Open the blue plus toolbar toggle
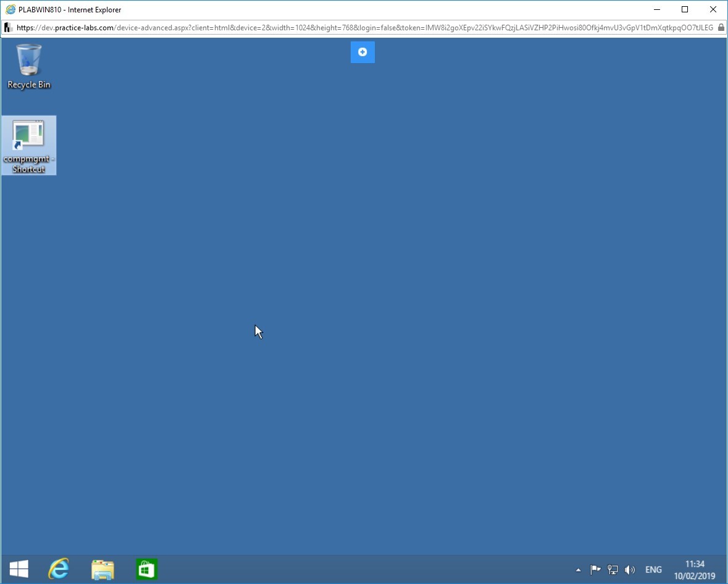Screen dimensions: 728x584 coord(362,52)
